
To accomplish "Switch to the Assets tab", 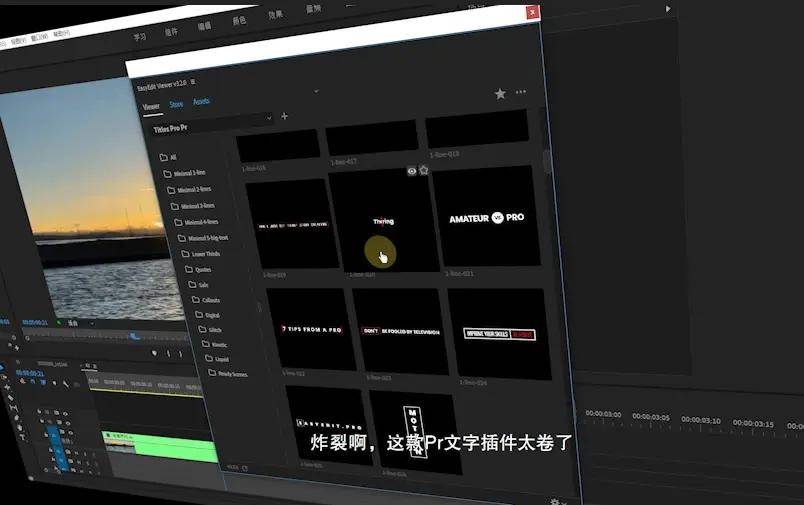I will [x=201, y=102].
